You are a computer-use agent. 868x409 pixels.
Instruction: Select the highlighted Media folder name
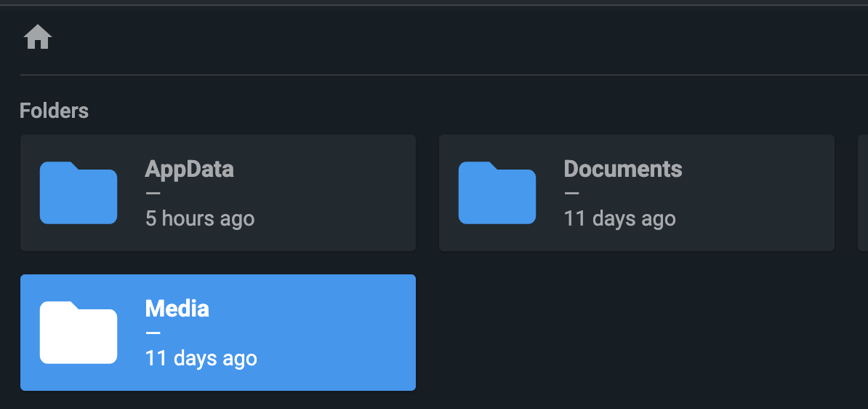177,309
